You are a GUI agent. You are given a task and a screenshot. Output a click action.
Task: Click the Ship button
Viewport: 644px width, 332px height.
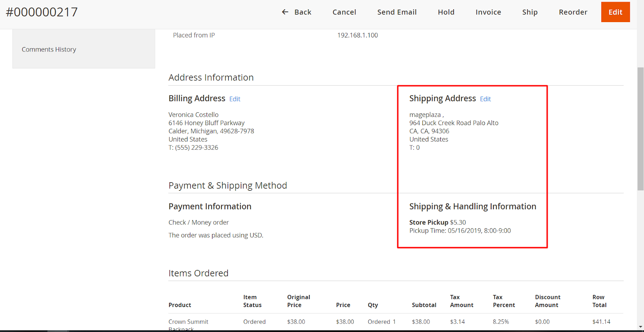tap(530, 12)
